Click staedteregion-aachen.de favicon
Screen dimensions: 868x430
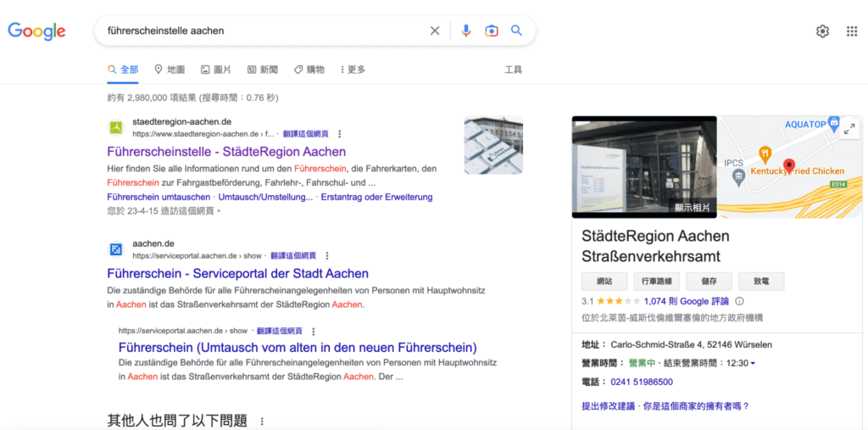pos(115,128)
